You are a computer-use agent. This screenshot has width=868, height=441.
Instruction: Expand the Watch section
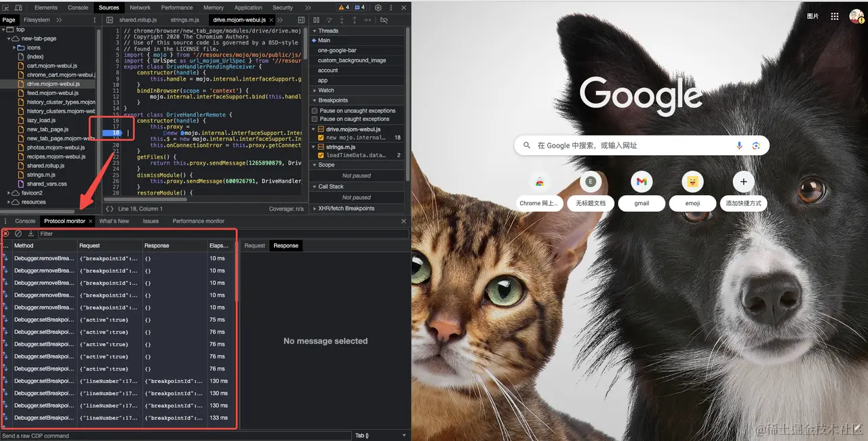click(x=314, y=90)
